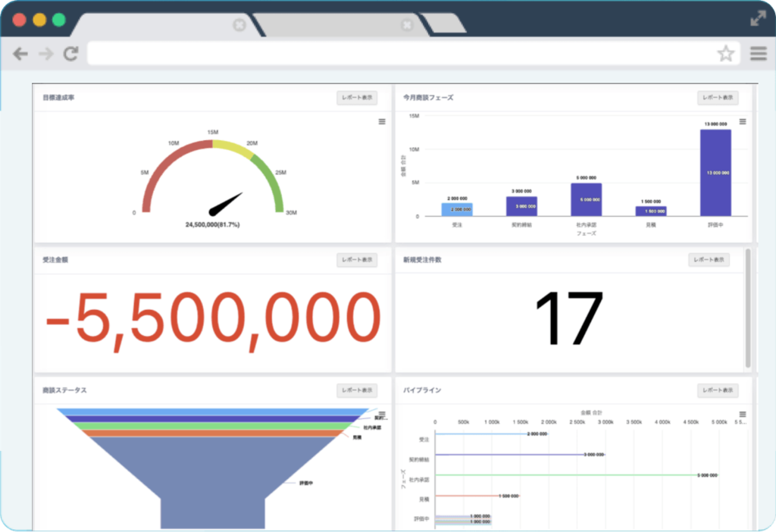Bookmark the page with star icon

725,54
